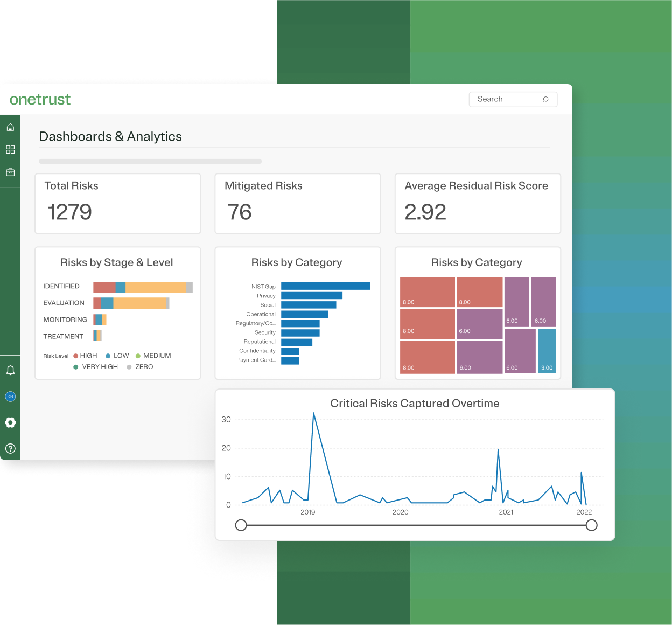
Task: Open the settings gear icon
Action: [10, 422]
